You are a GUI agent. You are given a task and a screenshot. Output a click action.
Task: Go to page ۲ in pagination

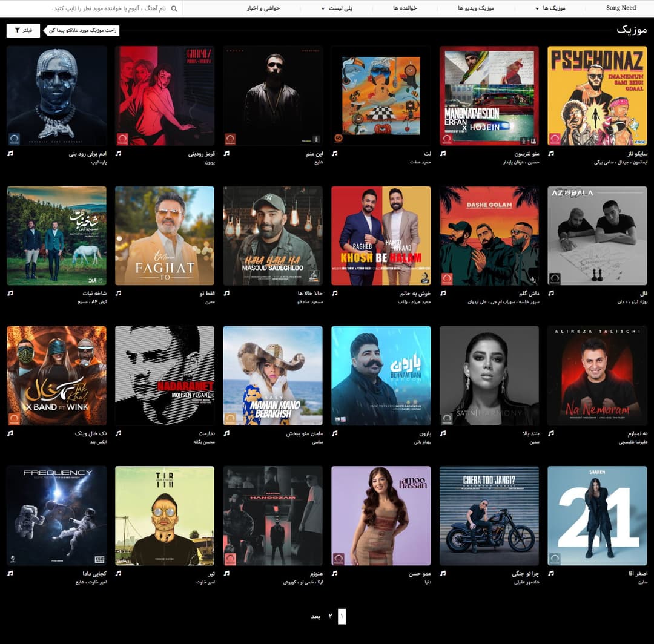(330, 616)
